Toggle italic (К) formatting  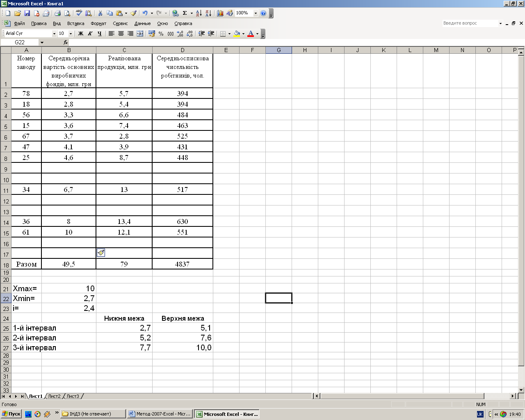coord(90,34)
